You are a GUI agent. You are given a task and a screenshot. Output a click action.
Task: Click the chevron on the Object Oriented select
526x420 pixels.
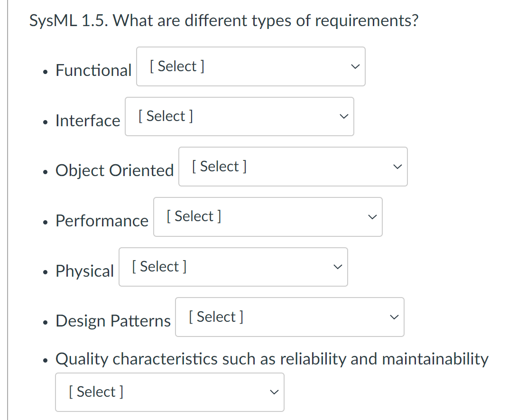397,167
